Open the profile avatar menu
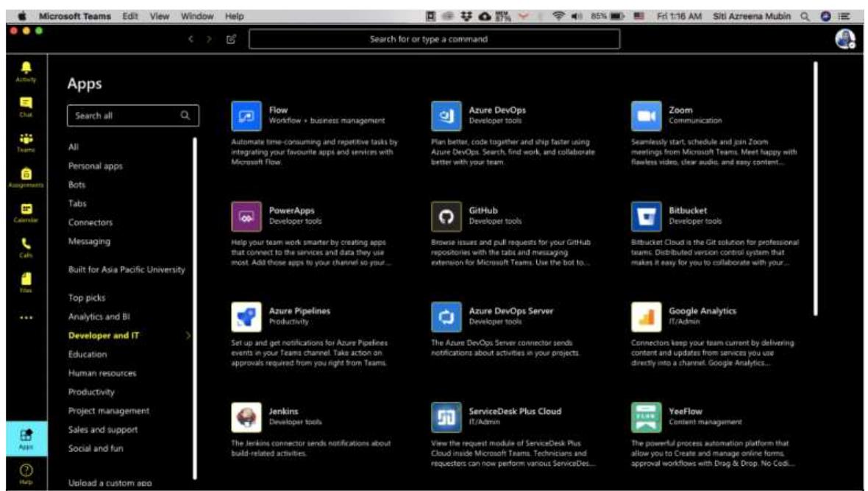 point(844,39)
